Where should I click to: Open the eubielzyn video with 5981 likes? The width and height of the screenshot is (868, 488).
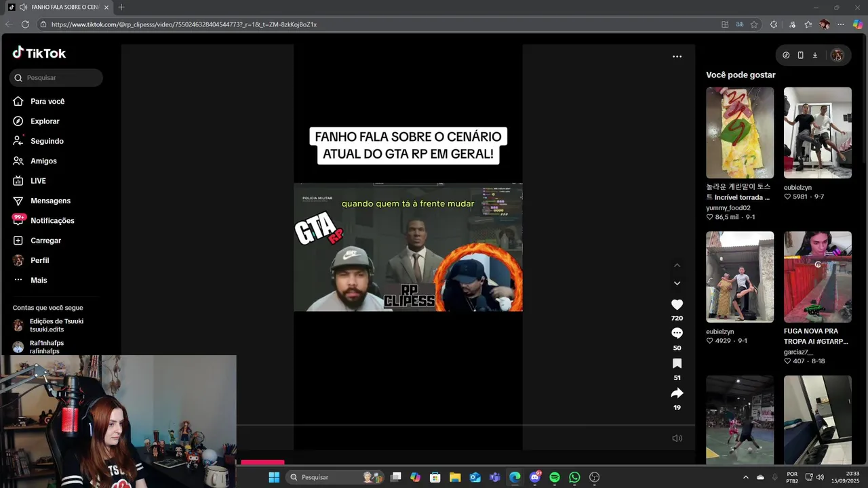(x=818, y=133)
